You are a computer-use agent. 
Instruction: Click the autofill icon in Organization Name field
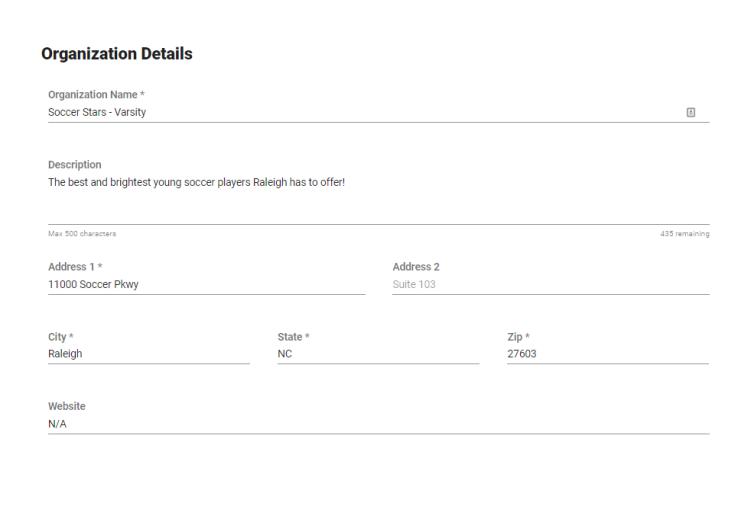point(690,113)
